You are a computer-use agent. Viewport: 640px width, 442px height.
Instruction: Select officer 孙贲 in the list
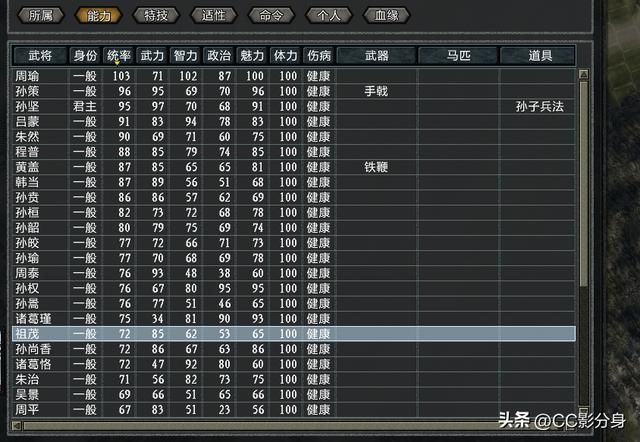(294, 197)
